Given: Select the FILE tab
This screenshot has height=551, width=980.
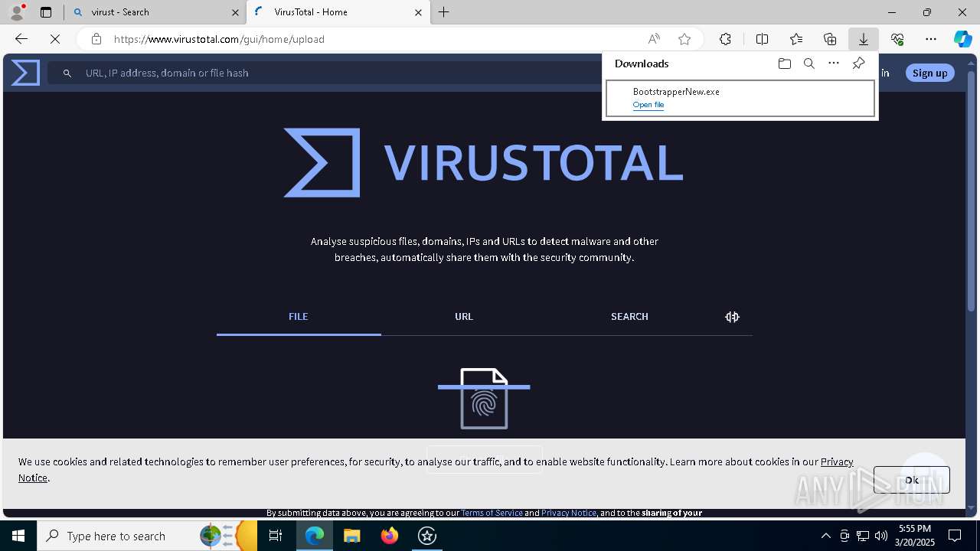Looking at the screenshot, I should coord(299,317).
